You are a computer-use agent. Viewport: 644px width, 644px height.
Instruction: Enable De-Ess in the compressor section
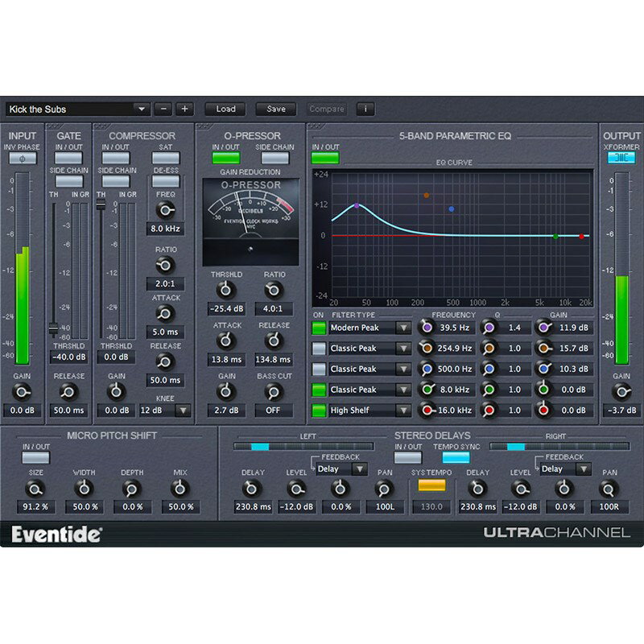(167, 183)
